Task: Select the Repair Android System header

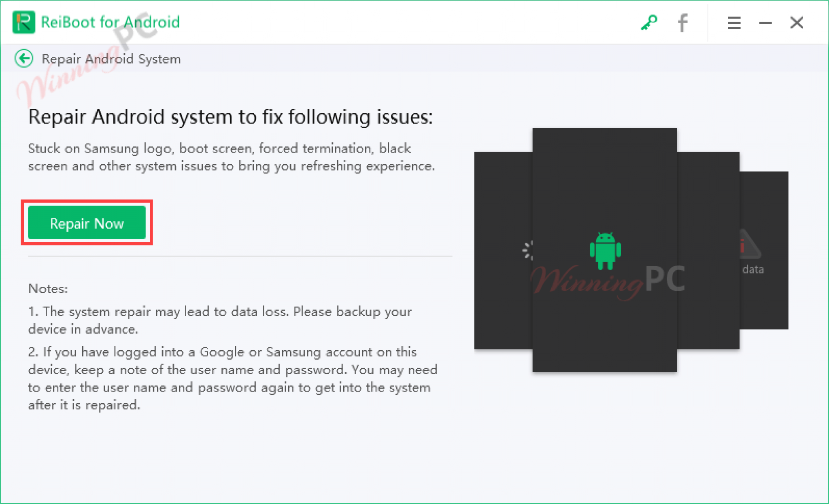Action: tap(111, 58)
